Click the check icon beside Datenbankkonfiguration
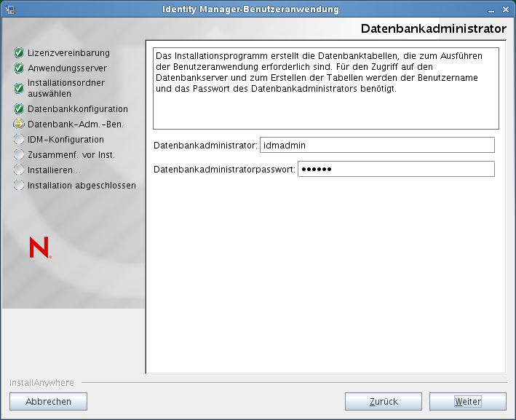The height and width of the screenshot is (420, 516). [19, 108]
